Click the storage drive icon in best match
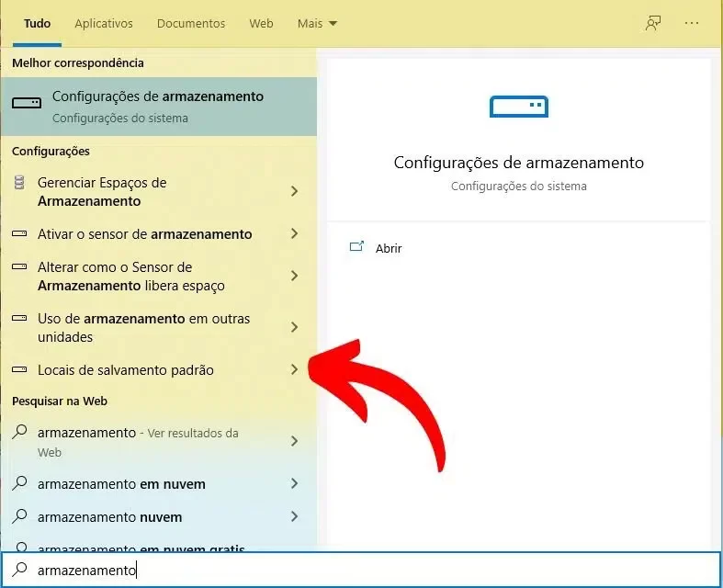The image size is (723, 588). tap(27, 103)
